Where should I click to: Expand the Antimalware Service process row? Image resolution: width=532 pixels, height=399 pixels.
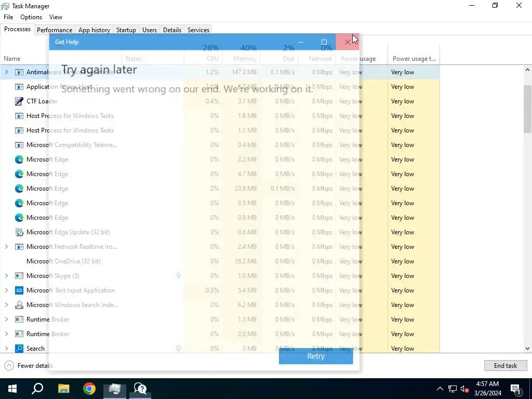coord(6,72)
